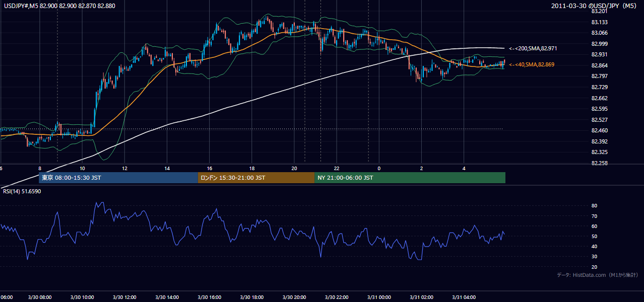The width and height of the screenshot is (644, 302).
Task: Click the 3/30 08:00 bottom time label
Action: (x=39, y=297)
